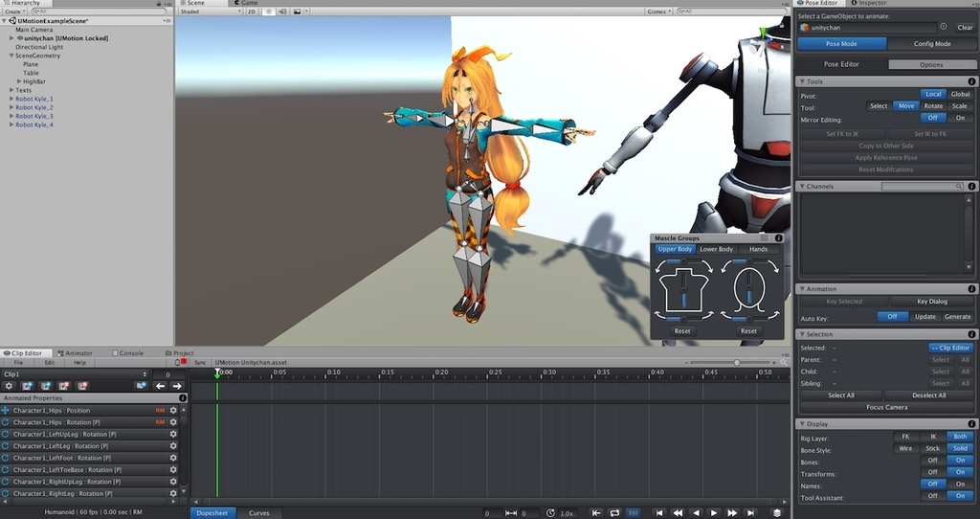Click the jump to playback start icon
This screenshot has height=519, width=980.
(596, 512)
